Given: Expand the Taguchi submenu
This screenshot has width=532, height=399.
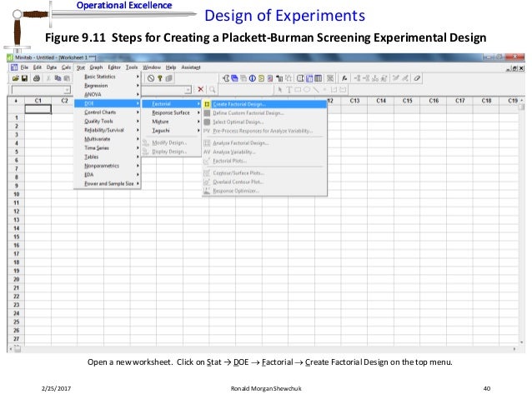Looking at the screenshot, I should (162, 131).
